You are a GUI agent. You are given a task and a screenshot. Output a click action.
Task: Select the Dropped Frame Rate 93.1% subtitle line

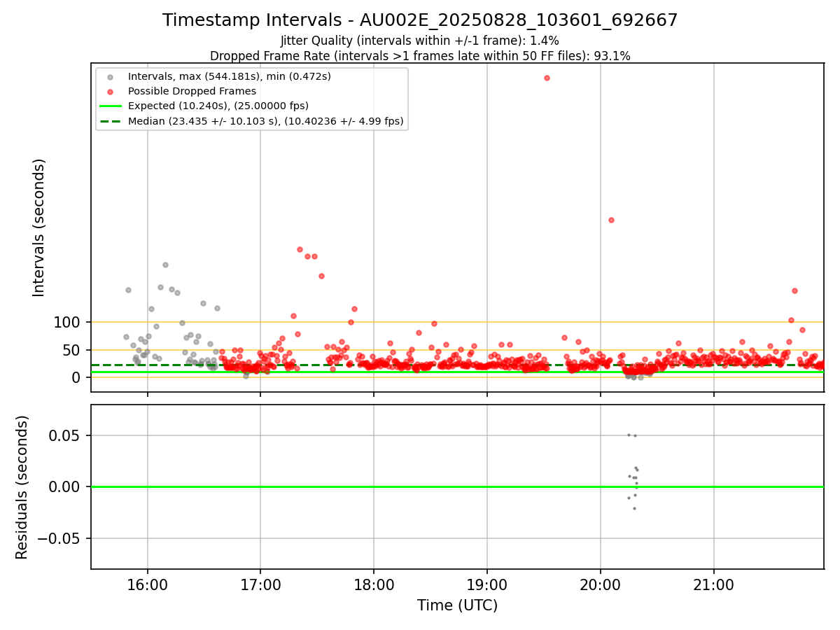(x=420, y=56)
